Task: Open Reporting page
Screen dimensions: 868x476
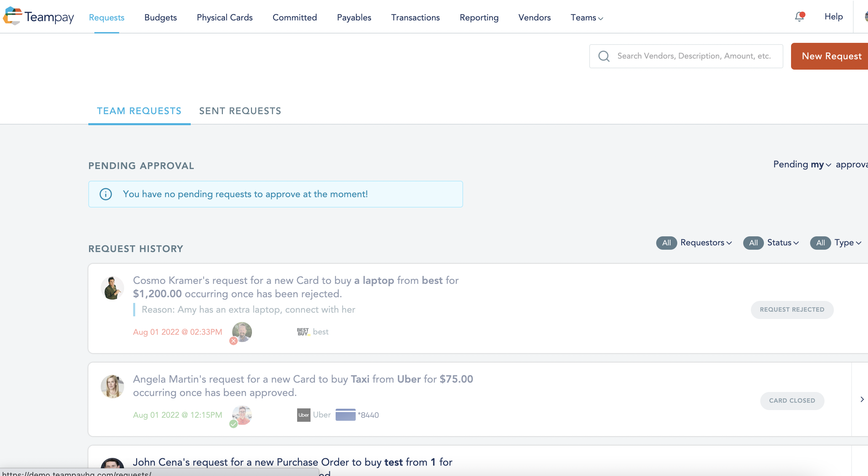Action: pyautogui.click(x=479, y=17)
